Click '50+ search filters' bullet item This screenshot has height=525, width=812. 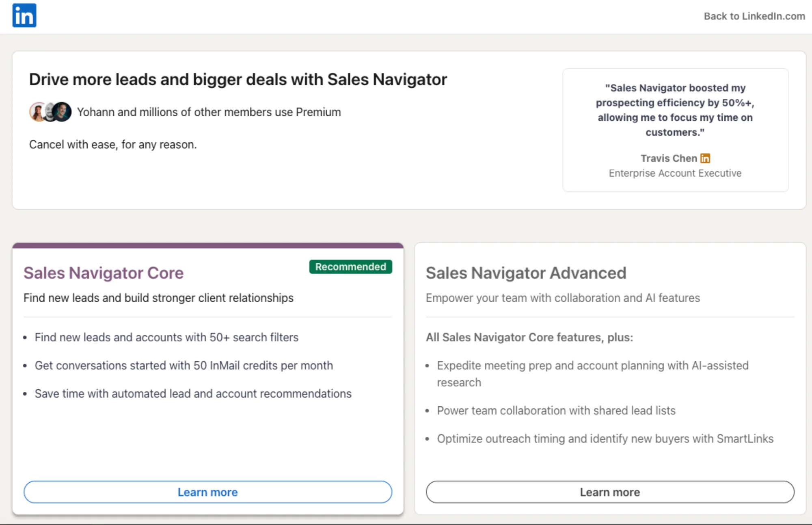point(166,337)
